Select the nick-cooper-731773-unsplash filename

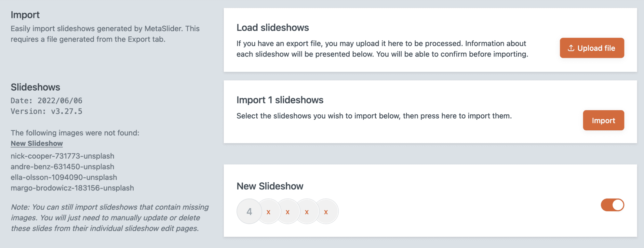[x=62, y=156]
